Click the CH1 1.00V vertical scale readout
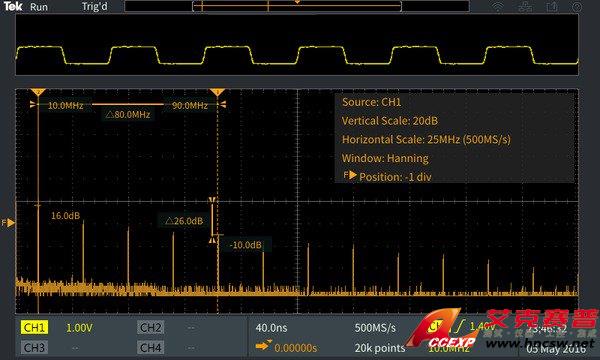 click(79, 328)
